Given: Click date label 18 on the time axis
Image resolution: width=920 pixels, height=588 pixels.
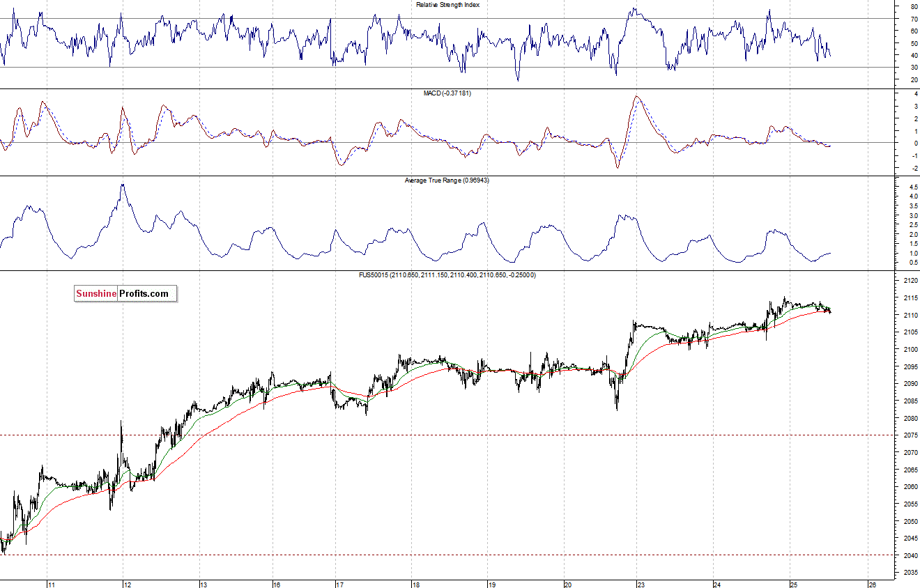Looking at the screenshot, I should pos(415,584).
